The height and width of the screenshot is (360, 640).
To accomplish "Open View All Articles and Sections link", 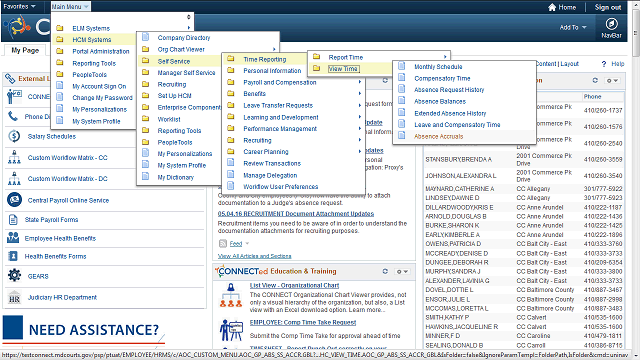I will [x=254, y=256].
